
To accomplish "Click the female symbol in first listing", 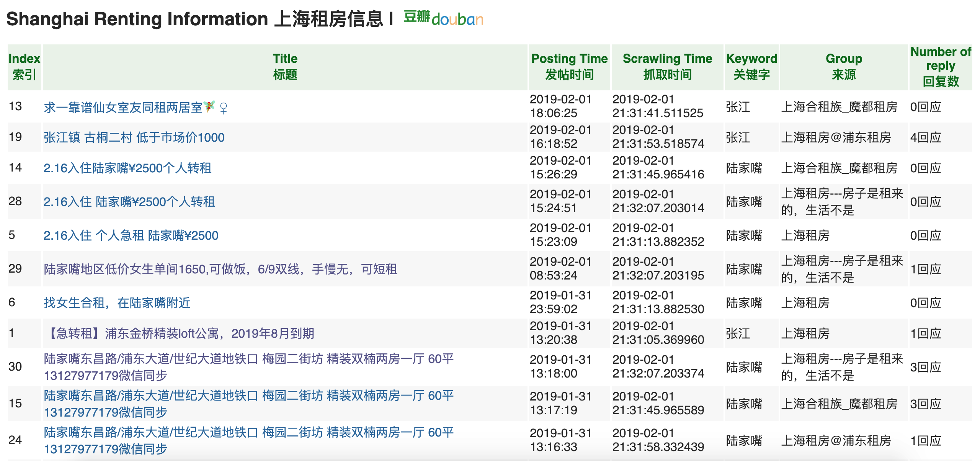I will click(224, 108).
